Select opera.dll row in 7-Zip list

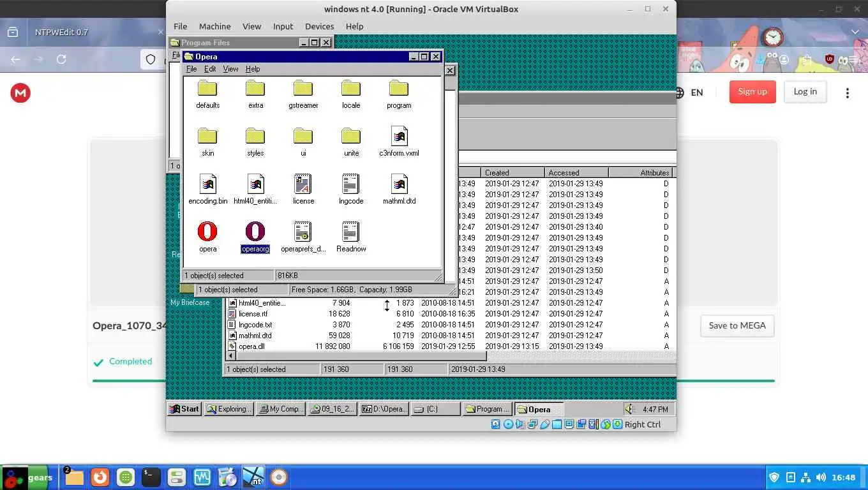click(450, 346)
